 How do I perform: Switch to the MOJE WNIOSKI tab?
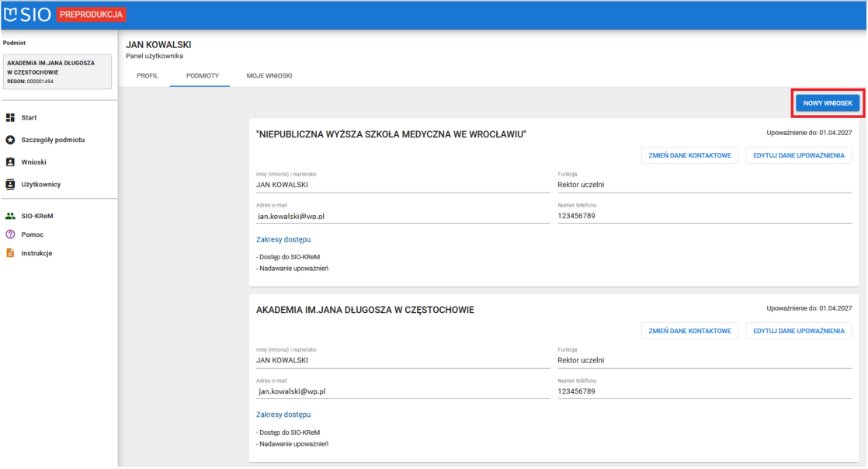(269, 75)
